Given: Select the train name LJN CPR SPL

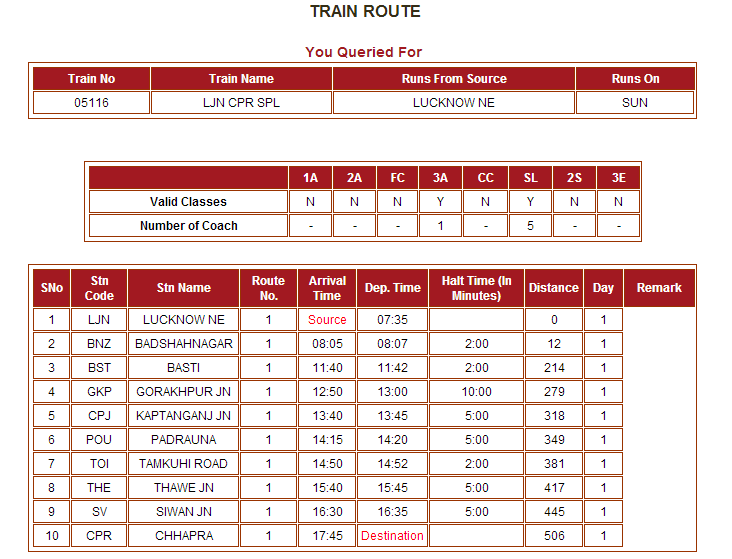Looking at the screenshot, I should 241,103.
